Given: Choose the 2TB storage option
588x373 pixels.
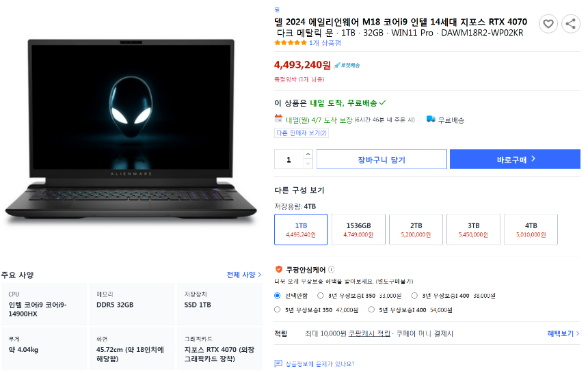Looking at the screenshot, I should 416,230.
